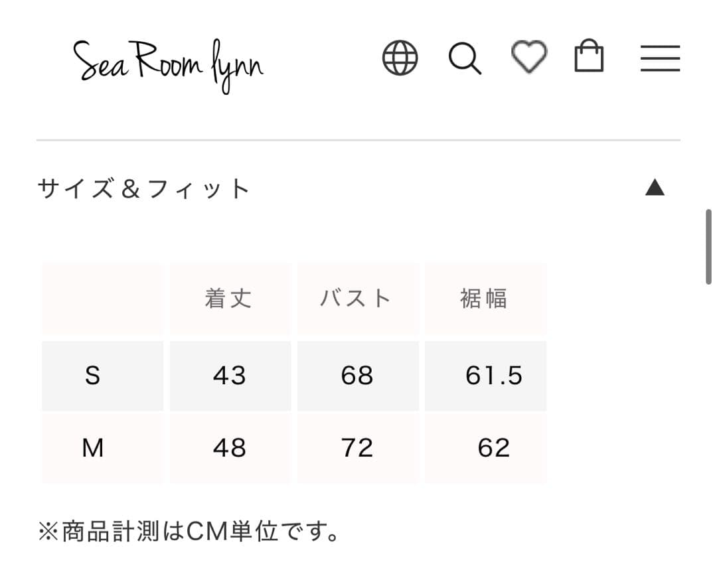Viewport: 717px width, 588px height.
Task: Collapse the サイズ＆フィット section triangle
Action: pyautogui.click(x=655, y=186)
